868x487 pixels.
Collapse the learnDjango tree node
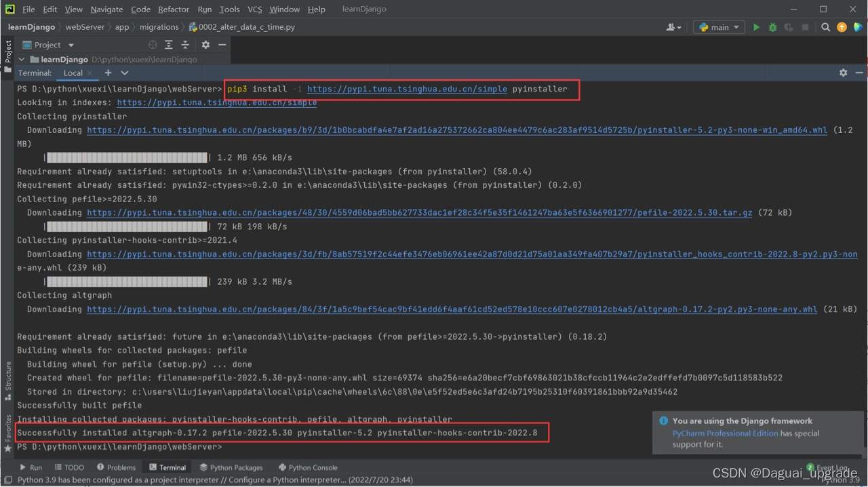(22, 60)
